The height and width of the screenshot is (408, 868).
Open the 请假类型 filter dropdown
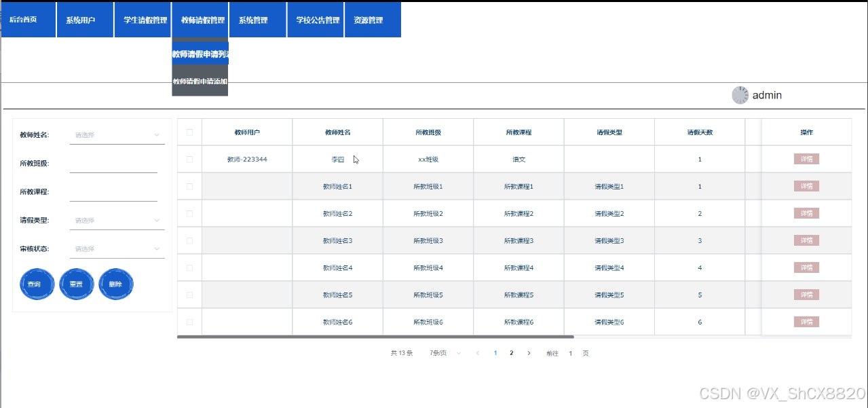[117, 221]
